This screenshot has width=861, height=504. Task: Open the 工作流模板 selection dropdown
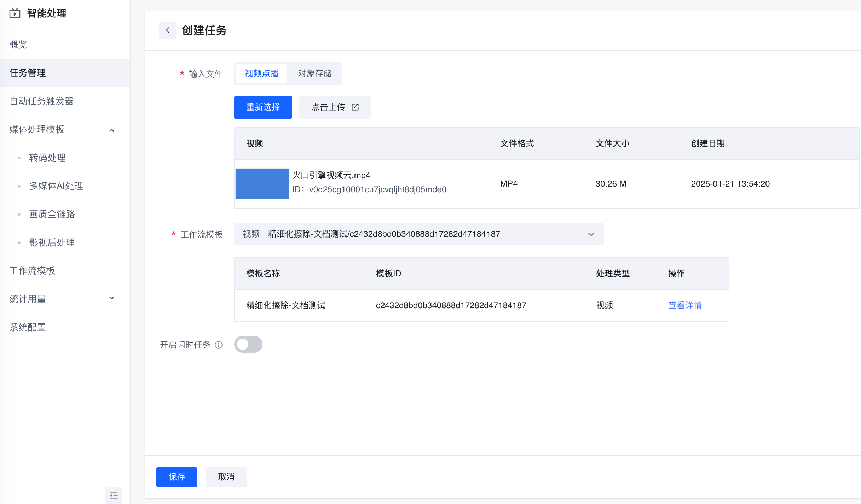(419, 234)
